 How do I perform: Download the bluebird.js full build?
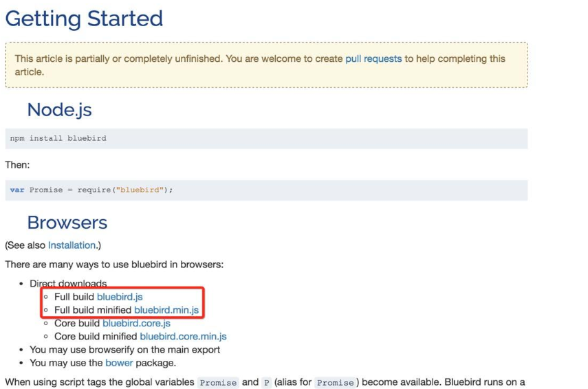120,297
